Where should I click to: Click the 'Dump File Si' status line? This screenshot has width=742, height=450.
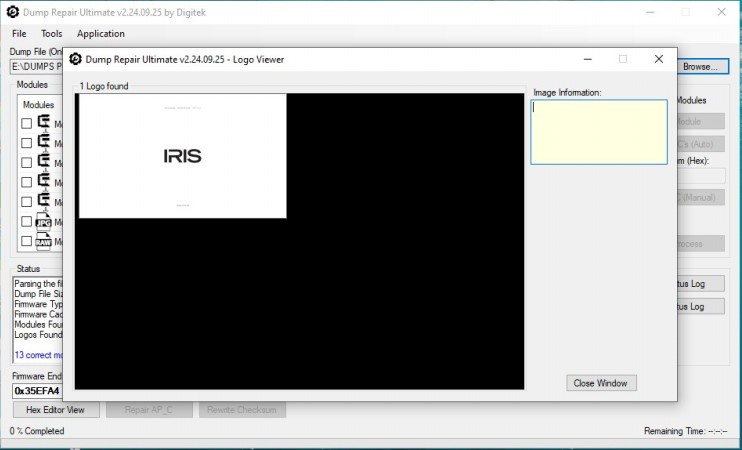pos(38,294)
